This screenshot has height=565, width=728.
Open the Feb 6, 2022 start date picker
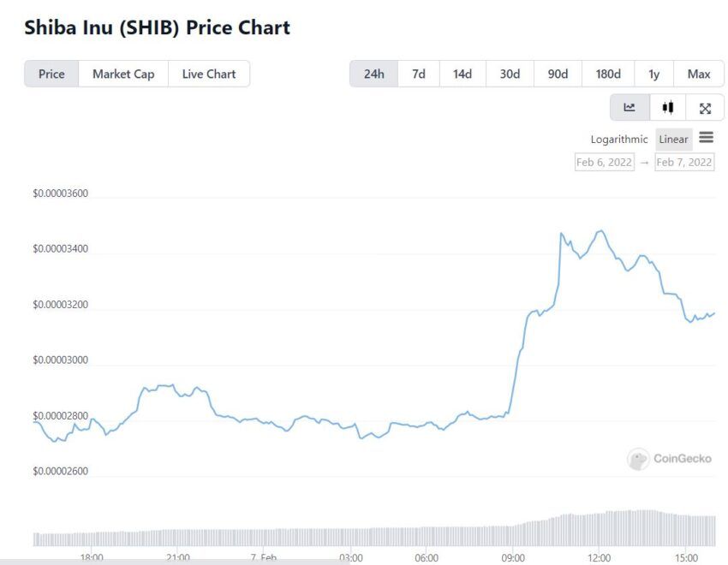604,162
